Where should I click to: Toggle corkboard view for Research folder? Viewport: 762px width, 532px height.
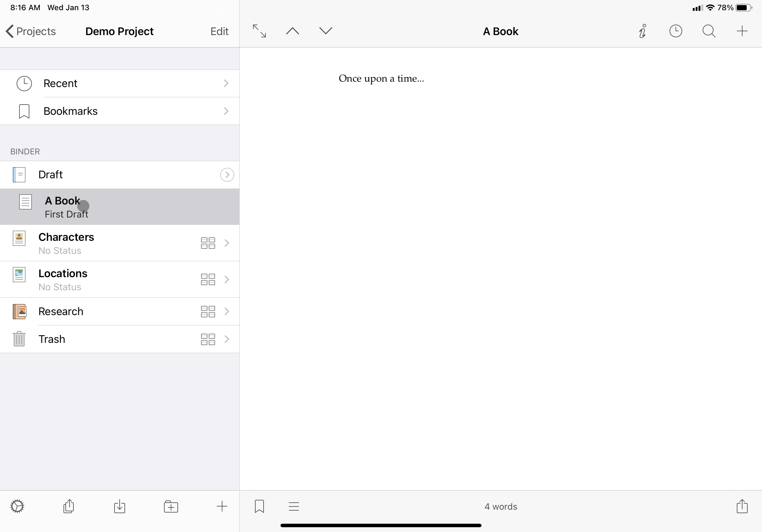tap(208, 311)
